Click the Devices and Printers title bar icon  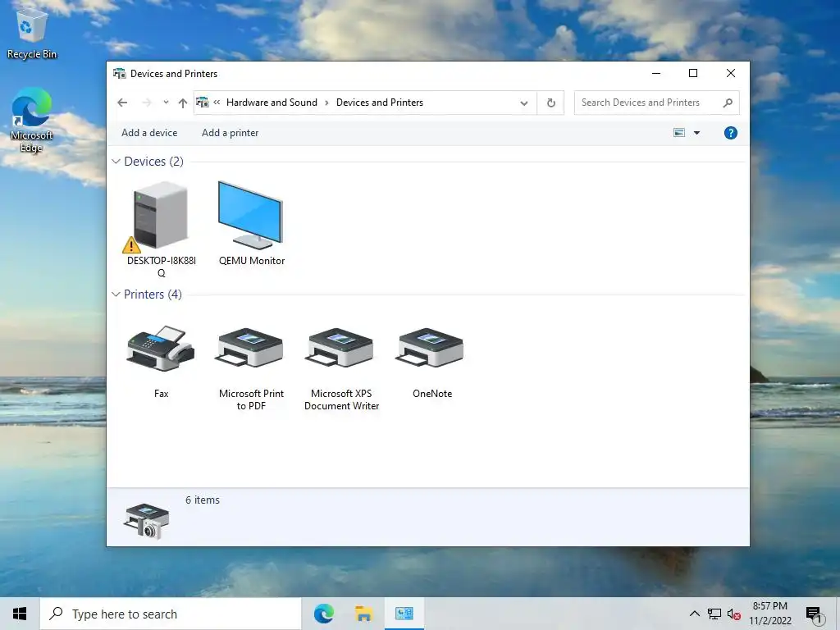tap(119, 73)
